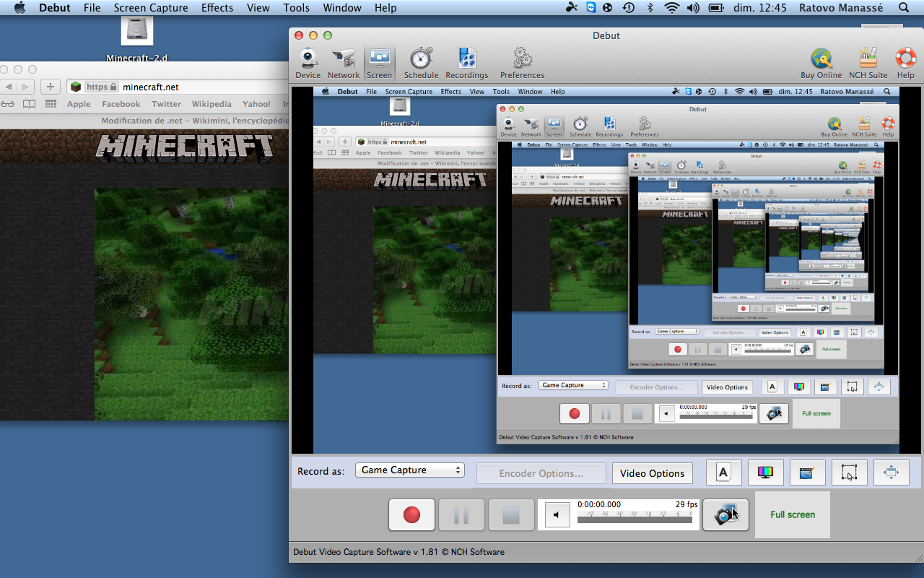Open Safari Reading List glasses icon
The height and width of the screenshot is (578, 924).
7,104
